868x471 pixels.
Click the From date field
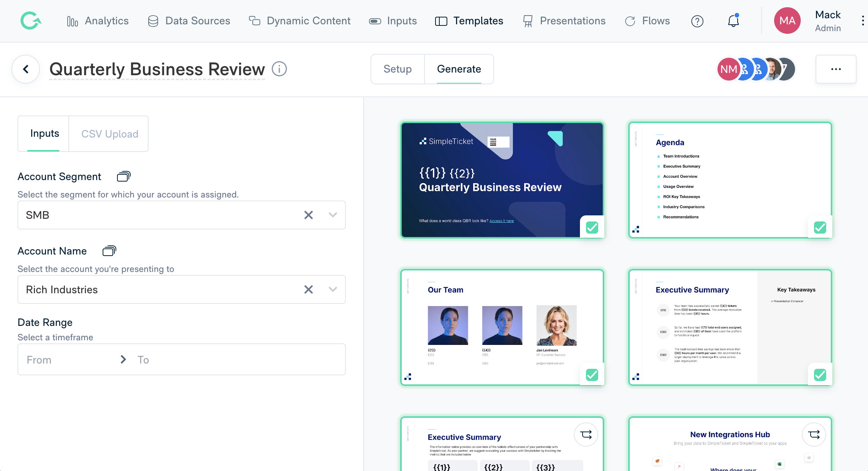pos(68,360)
